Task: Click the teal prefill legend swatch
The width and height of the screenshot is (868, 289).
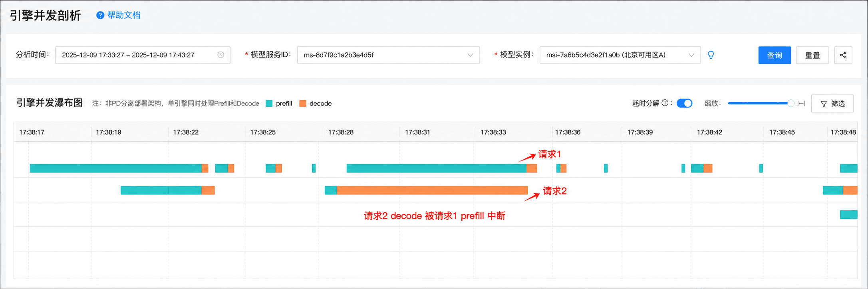Action: tap(269, 103)
